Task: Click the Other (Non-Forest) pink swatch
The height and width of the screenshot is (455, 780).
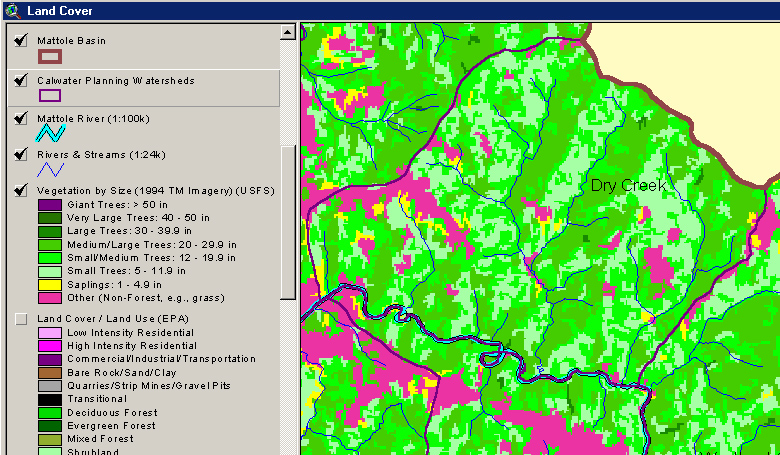Action: [x=50, y=298]
